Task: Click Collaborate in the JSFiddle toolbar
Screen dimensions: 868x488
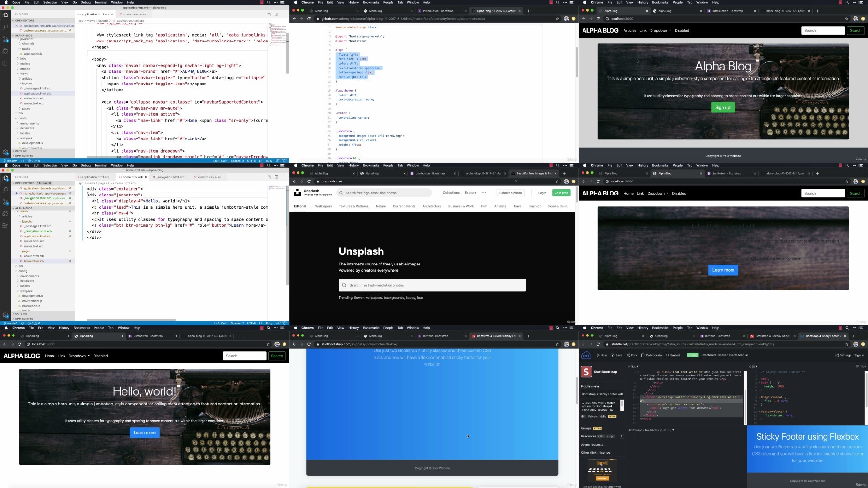Action: (651, 355)
